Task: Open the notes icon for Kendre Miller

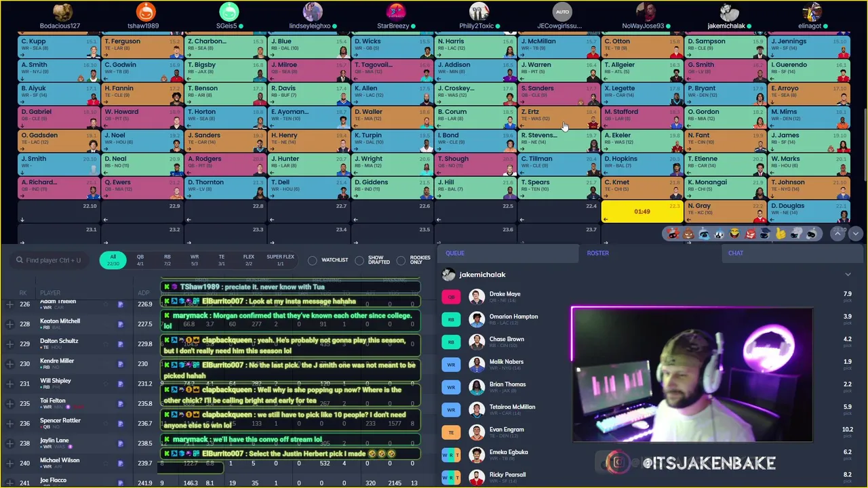Action: (121, 364)
